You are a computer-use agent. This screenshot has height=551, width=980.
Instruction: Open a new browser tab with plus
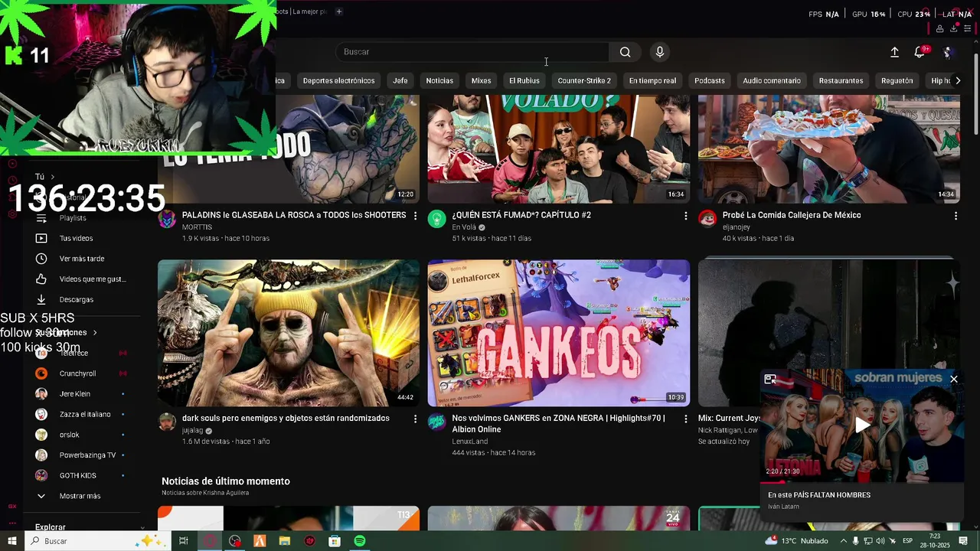click(x=339, y=11)
